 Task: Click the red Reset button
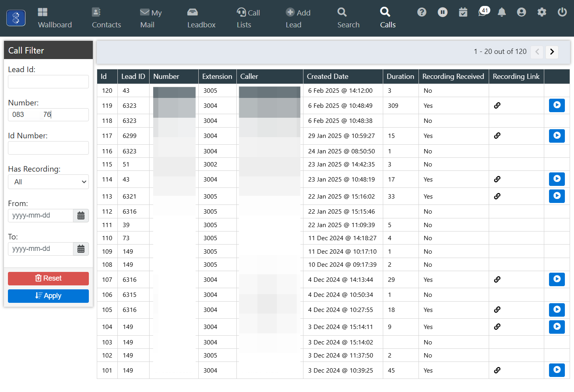pyautogui.click(x=48, y=278)
